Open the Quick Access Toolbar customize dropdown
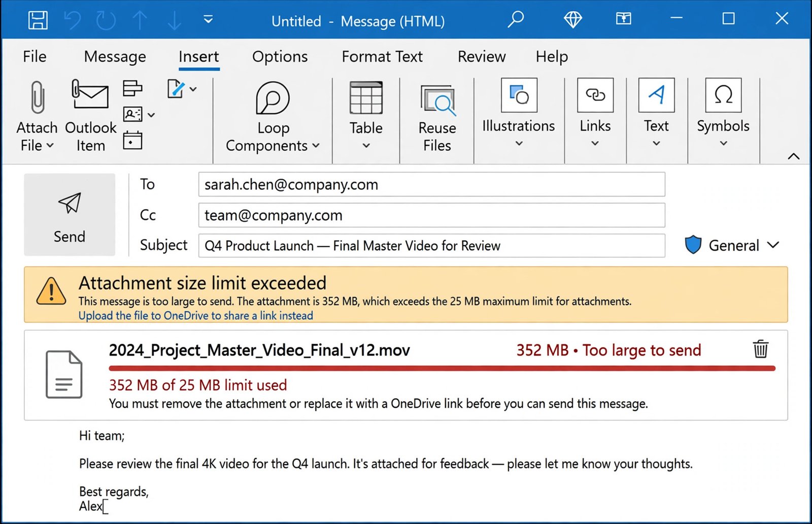This screenshot has width=812, height=524. tap(208, 20)
